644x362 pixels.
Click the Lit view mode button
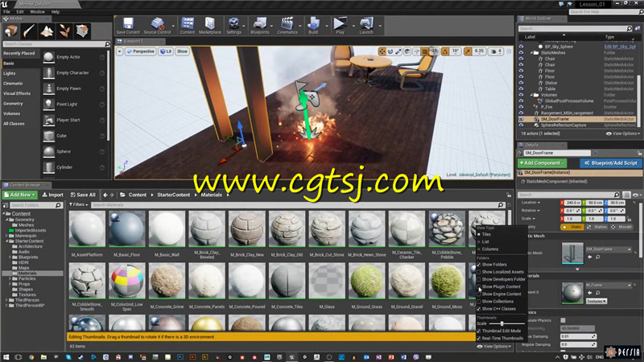[x=166, y=51]
